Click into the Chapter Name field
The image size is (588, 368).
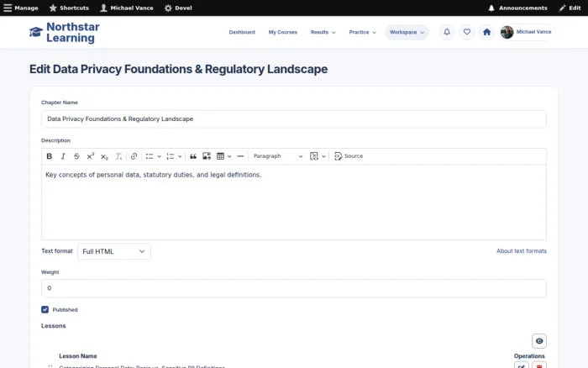click(x=294, y=119)
